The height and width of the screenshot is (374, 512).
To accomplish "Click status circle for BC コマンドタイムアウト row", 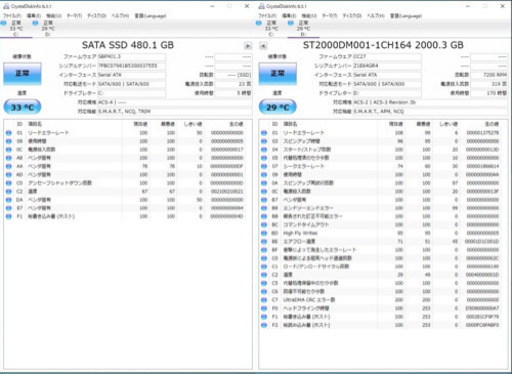I will [264, 225].
